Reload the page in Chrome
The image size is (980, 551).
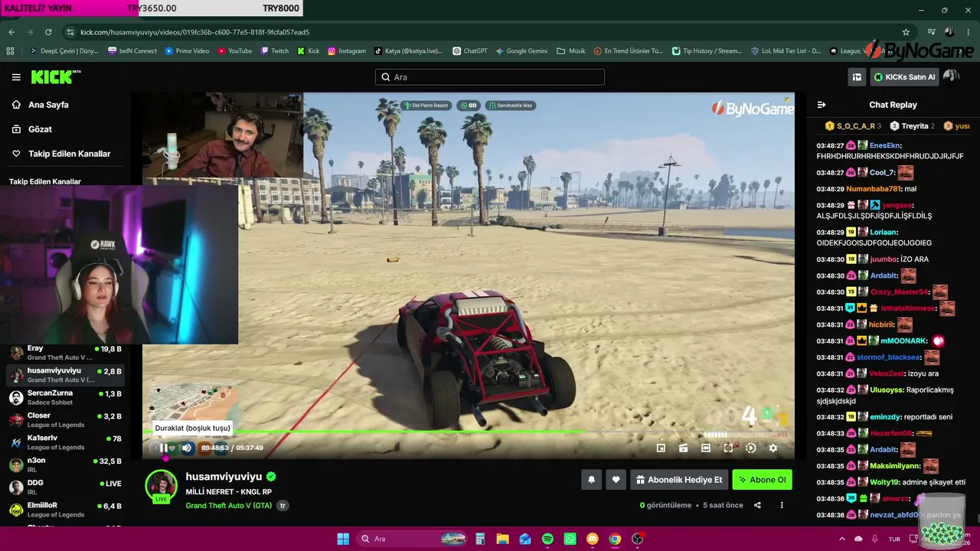(x=48, y=32)
